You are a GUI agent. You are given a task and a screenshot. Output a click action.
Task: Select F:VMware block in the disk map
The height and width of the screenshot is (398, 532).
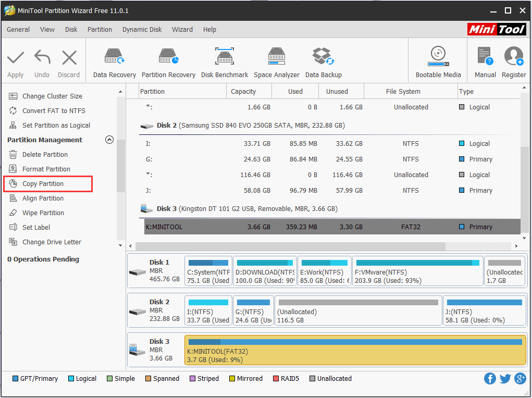click(x=418, y=271)
